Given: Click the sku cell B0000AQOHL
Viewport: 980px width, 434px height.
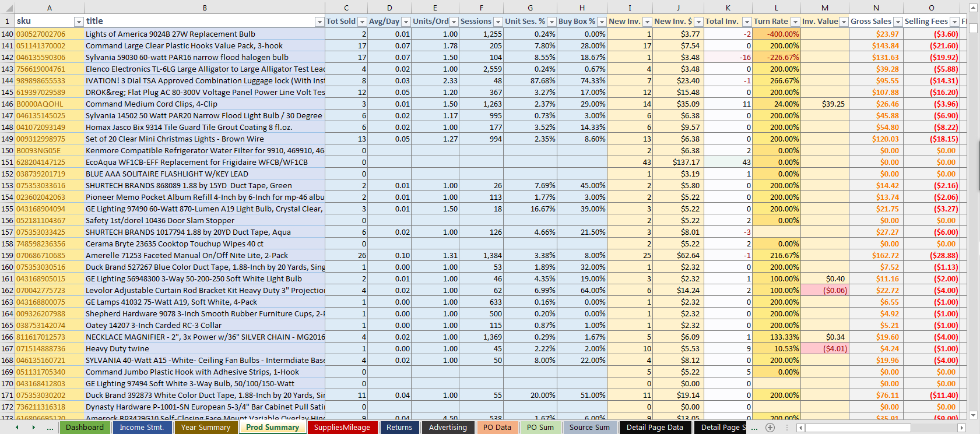Looking at the screenshot, I should point(50,104).
